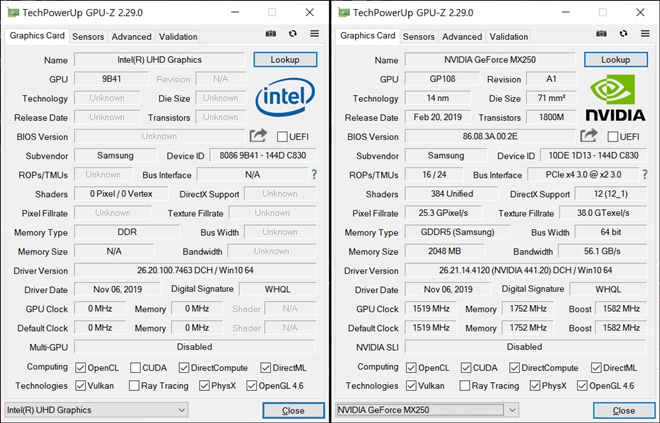This screenshot has width=660, height=423.
Task: Click BIOS share icon in NVIDIA window
Action: pos(588,136)
